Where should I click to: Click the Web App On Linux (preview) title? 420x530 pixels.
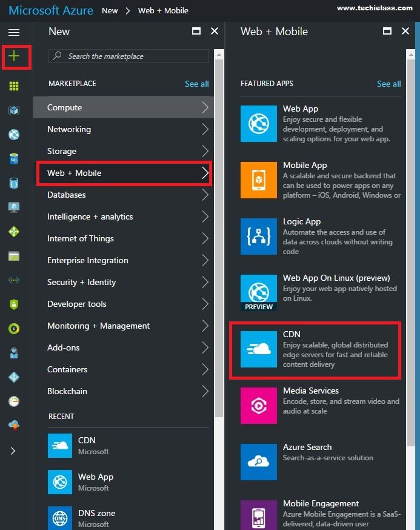coord(336,278)
